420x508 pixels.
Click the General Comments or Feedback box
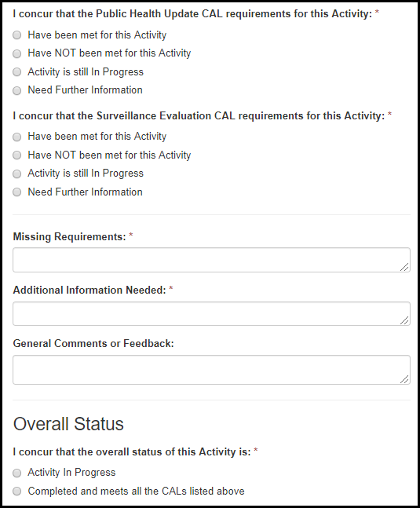211,370
